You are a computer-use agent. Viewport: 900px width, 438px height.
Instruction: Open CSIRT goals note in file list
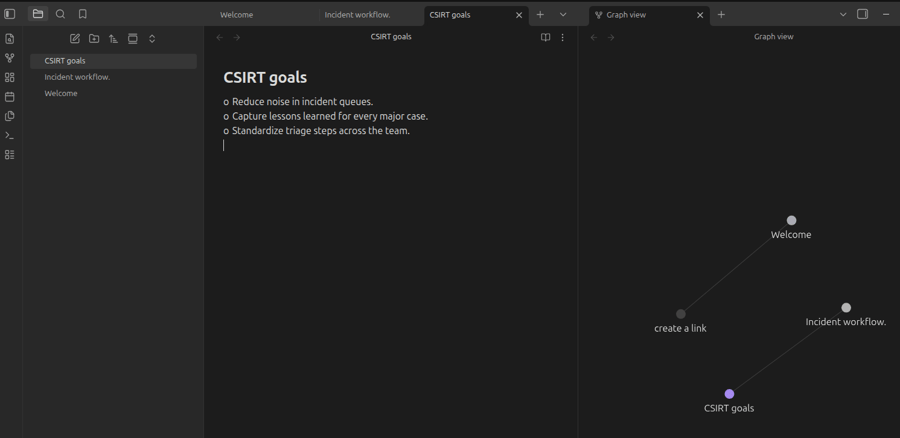point(113,61)
